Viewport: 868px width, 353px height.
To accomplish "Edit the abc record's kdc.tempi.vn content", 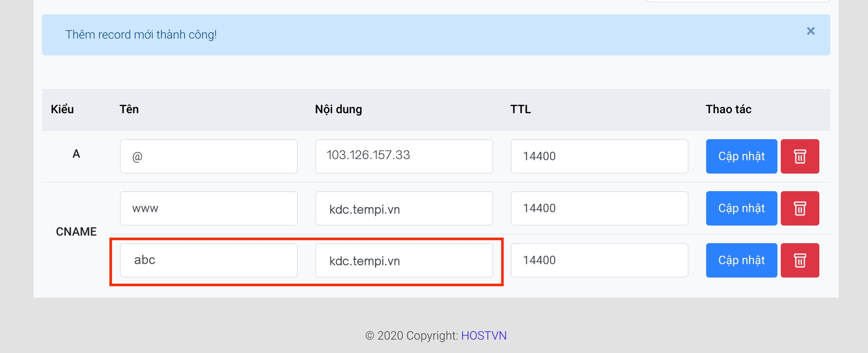I will pos(404,260).
